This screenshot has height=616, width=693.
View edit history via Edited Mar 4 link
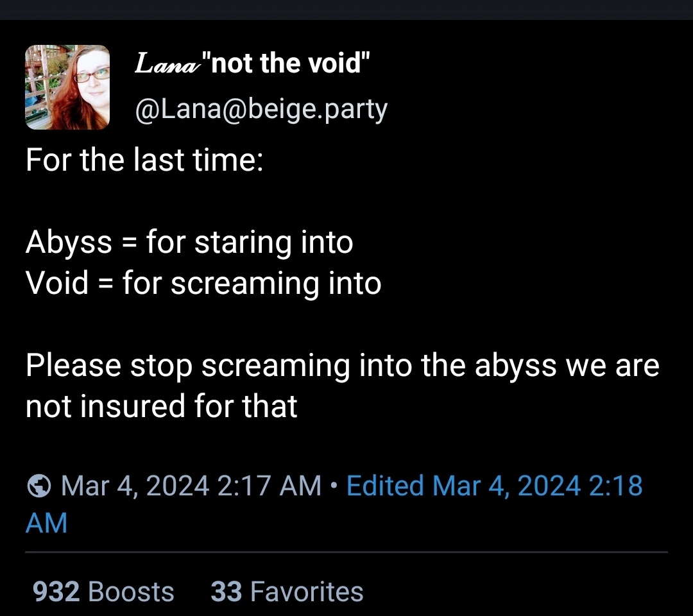(494, 486)
